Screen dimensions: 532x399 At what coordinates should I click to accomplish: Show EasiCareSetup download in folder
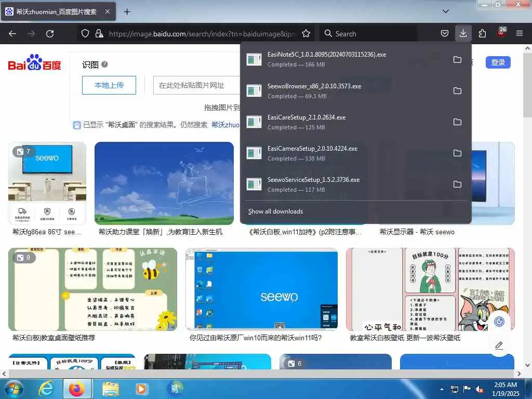click(x=457, y=122)
